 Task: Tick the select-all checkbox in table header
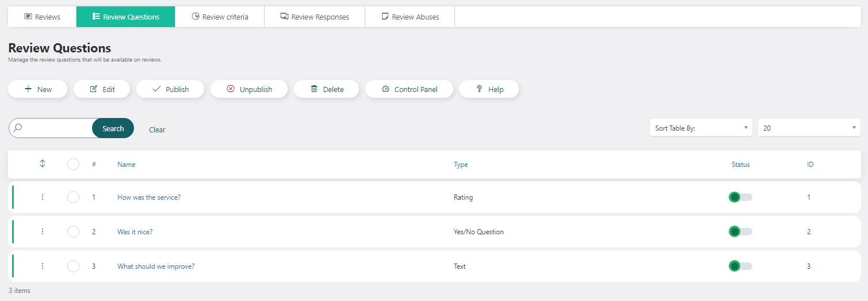coord(73,165)
